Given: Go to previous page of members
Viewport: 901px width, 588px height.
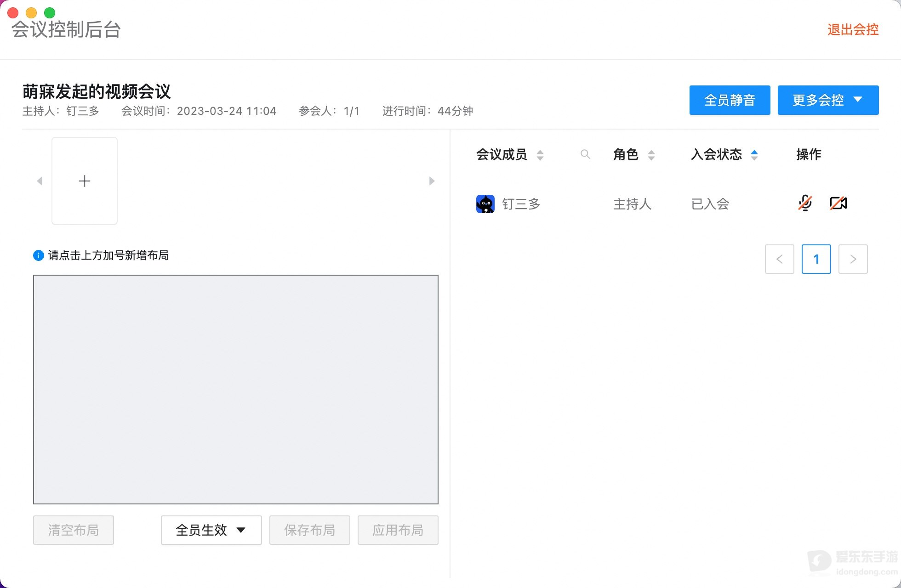Looking at the screenshot, I should click(780, 259).
